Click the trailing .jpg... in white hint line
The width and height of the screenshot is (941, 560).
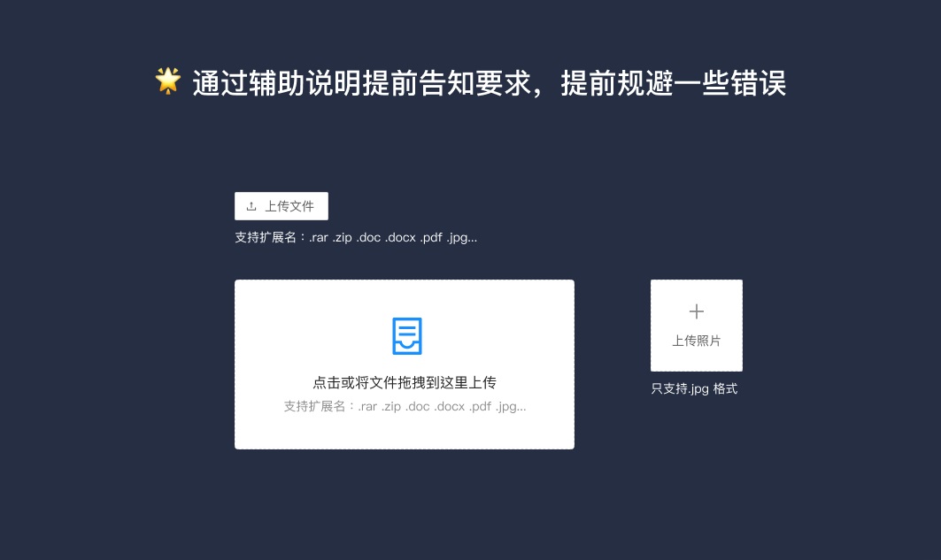point(462,237)
